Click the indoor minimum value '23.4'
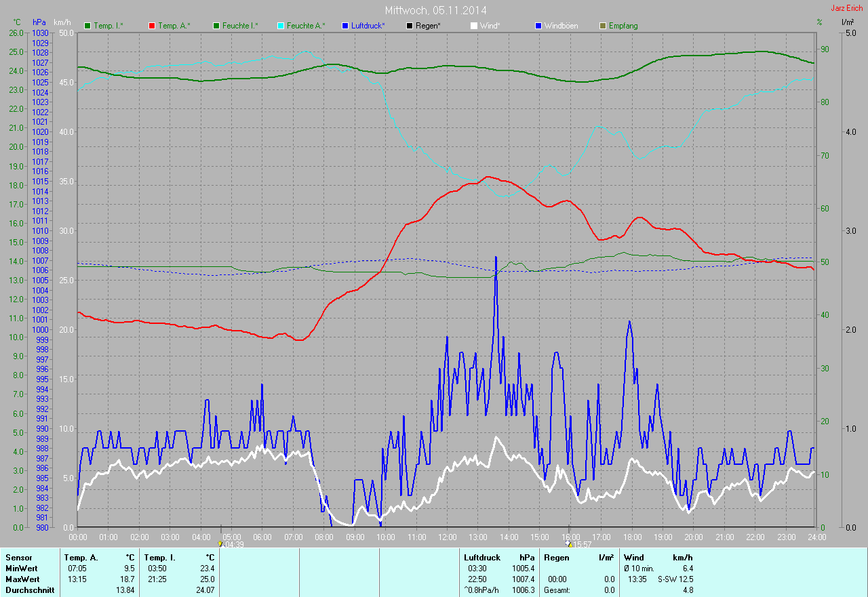868x597 pixels. point(207,569)
